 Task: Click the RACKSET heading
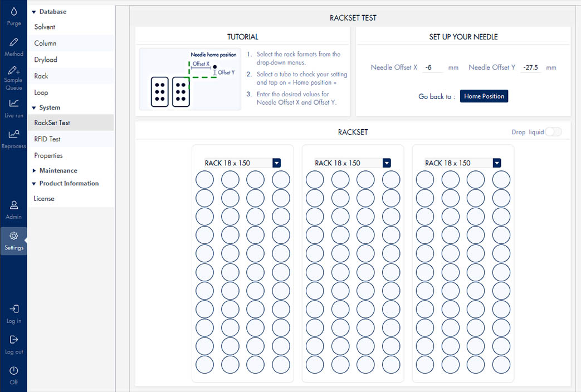pyautogui.click(x=353, y=132)
